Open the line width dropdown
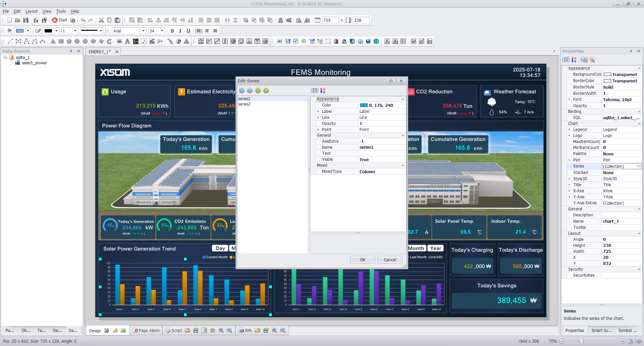 [75, 31]
